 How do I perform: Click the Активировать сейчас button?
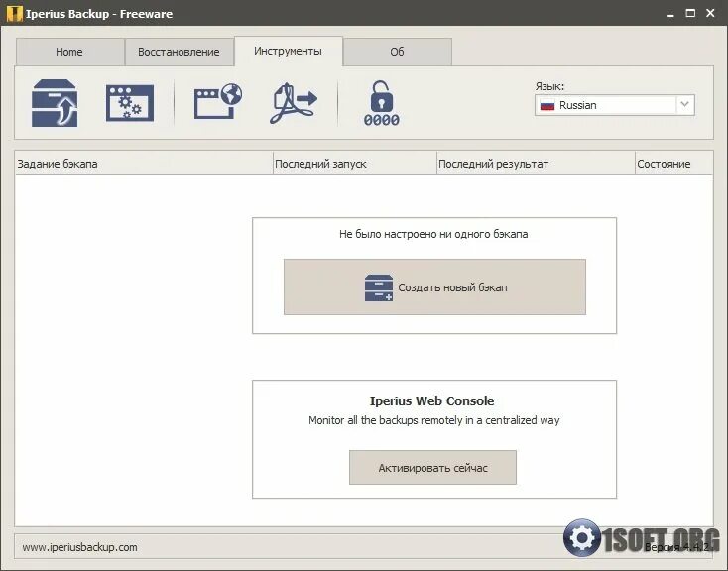coord(432,468)
